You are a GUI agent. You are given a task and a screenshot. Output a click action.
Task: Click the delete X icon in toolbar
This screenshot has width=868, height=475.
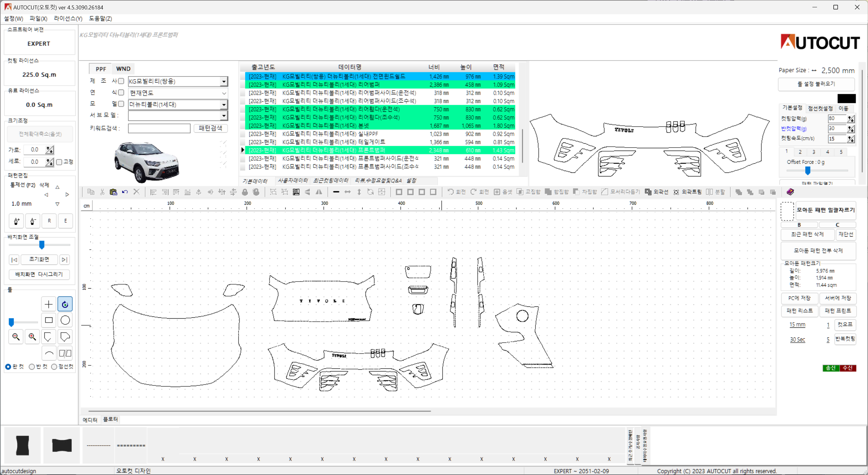[x=136, y=192]
